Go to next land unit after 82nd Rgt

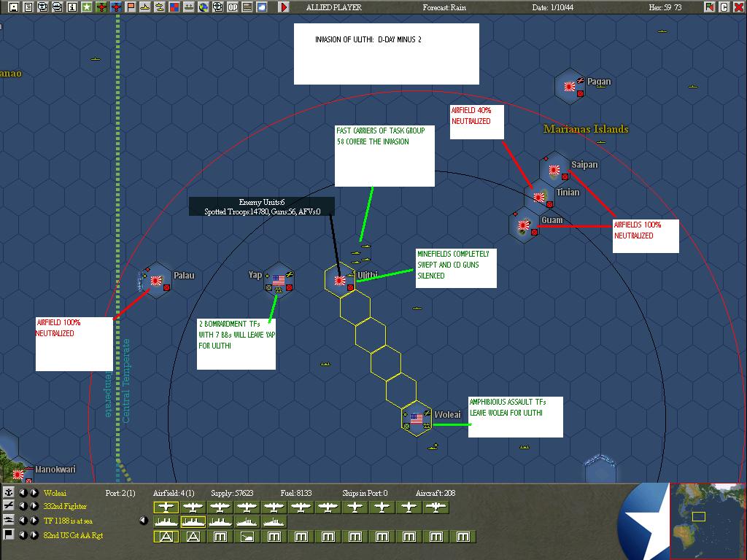(34, 534)
